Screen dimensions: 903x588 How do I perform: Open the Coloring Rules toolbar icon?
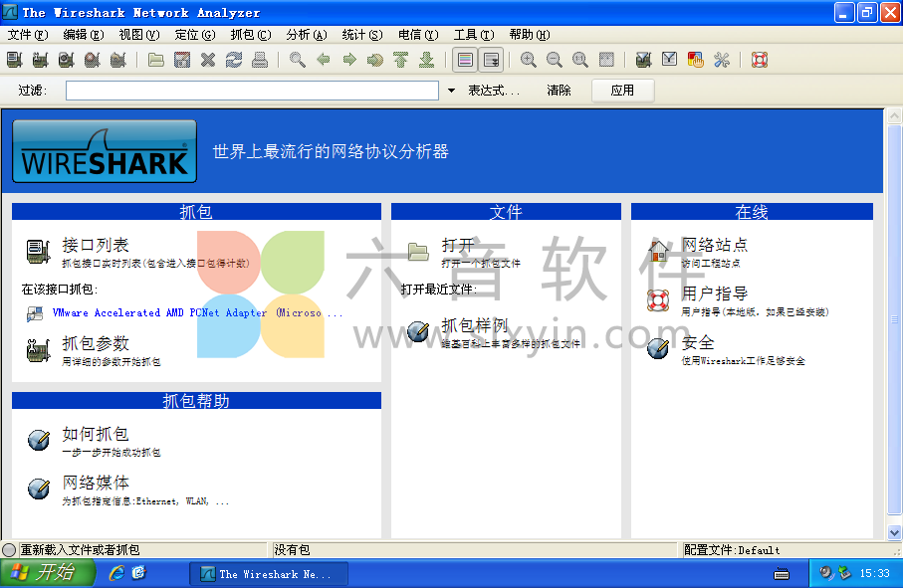tap(697, 60)
